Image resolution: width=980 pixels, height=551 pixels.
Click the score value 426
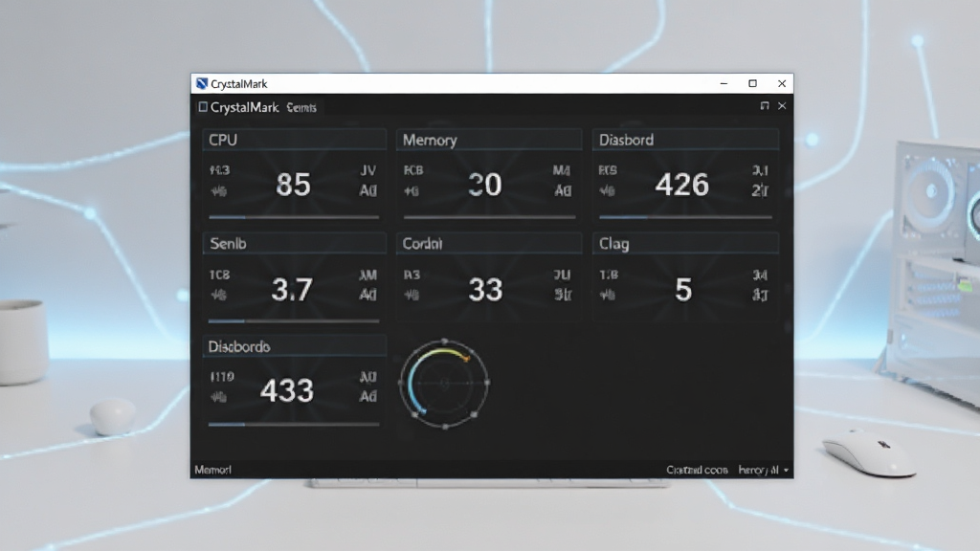click(681, 185)
